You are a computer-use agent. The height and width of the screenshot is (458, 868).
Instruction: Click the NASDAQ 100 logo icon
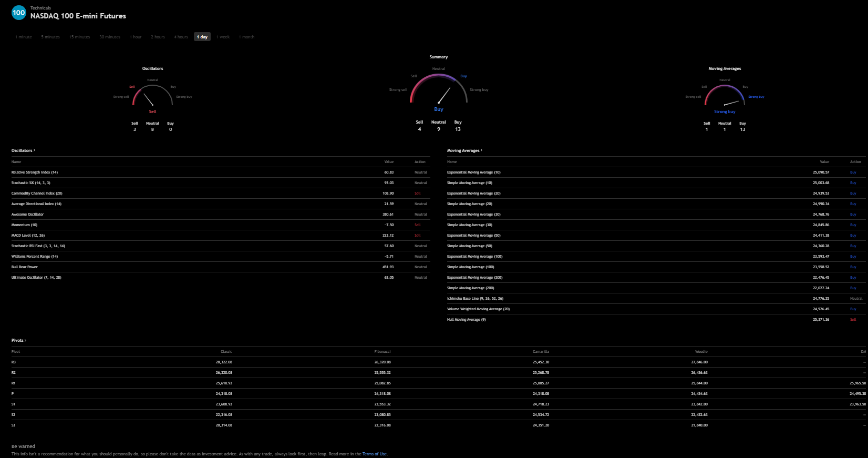coord(18,13)
